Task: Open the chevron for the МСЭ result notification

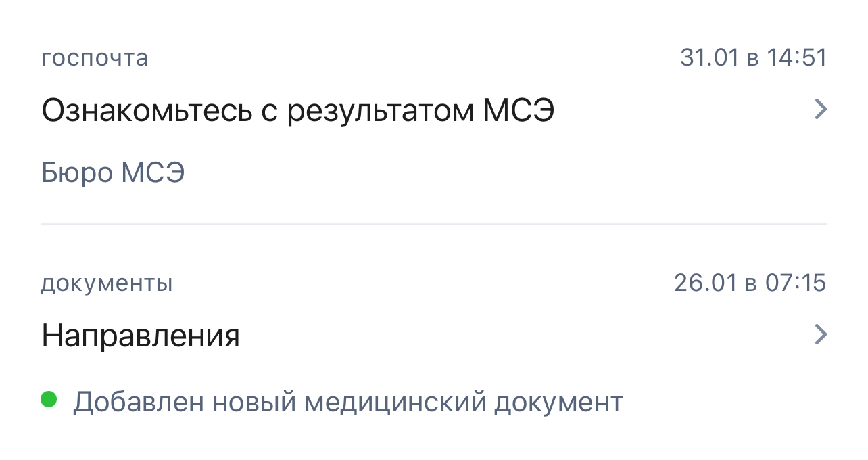Action: 820,110
